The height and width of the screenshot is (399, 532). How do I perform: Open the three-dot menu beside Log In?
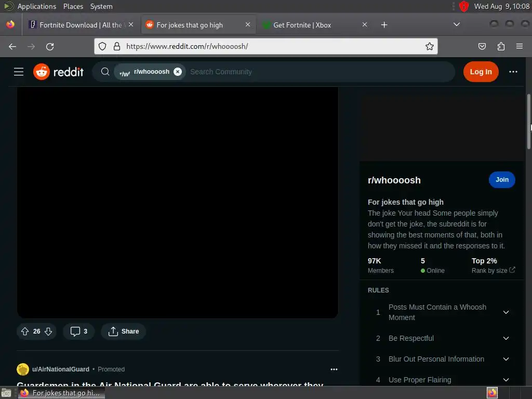click(x=513, y=72)
